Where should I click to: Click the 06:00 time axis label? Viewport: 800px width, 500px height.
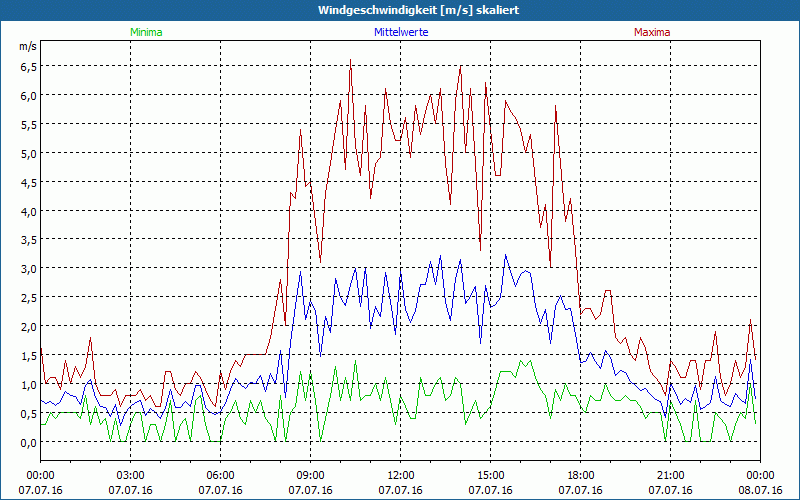tap(220, 476)
